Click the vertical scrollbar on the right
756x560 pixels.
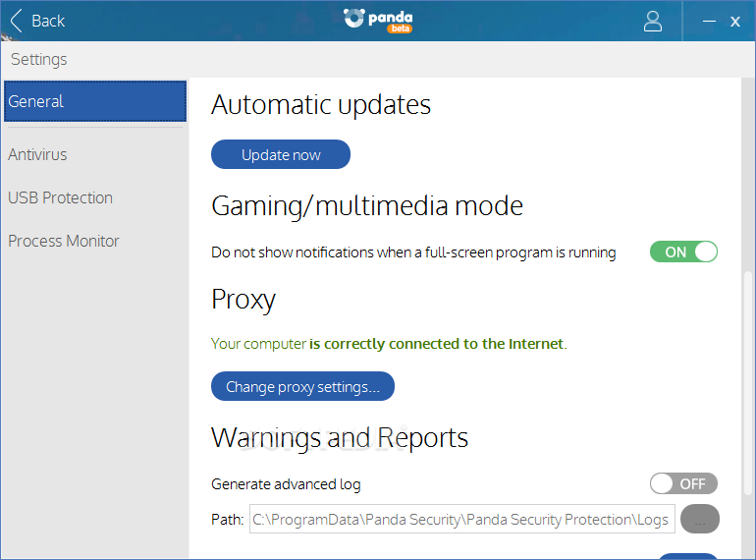[x=748, y=383]
